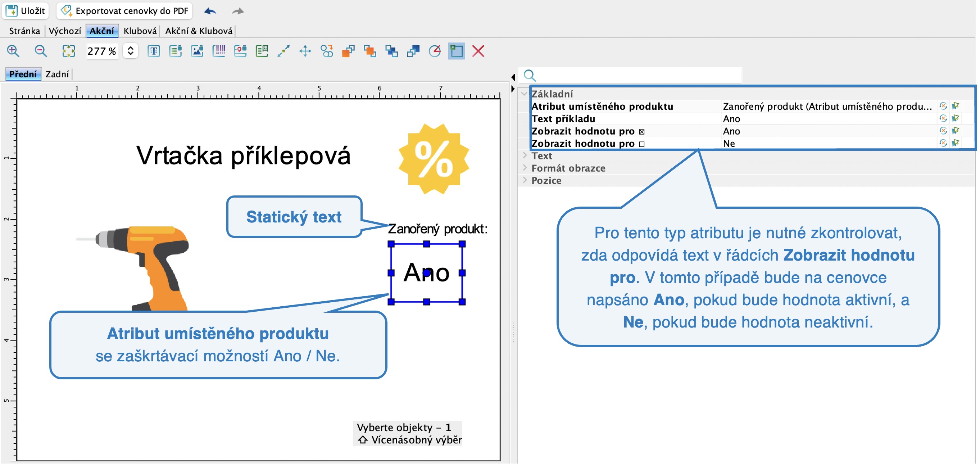Click the green pointer icon in Text příkladu row
This screenshot has height=465, width=980.
[x=956, y=118]
